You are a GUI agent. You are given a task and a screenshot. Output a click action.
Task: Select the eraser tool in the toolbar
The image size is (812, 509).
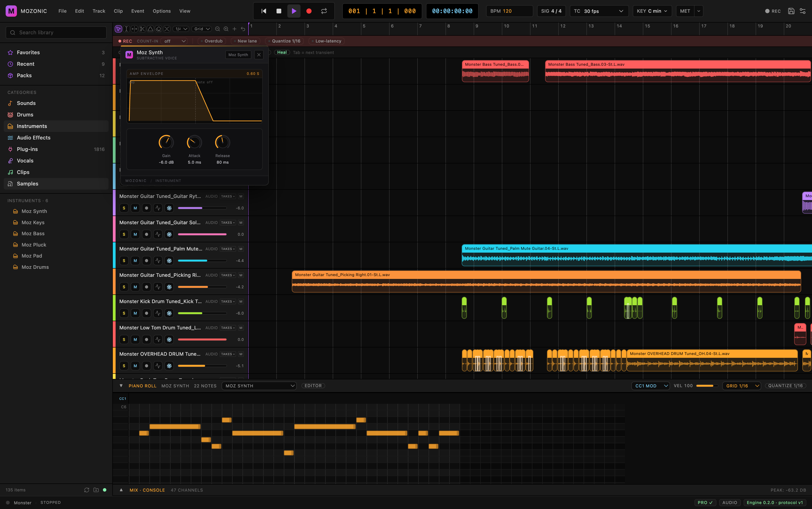(159, 29)
